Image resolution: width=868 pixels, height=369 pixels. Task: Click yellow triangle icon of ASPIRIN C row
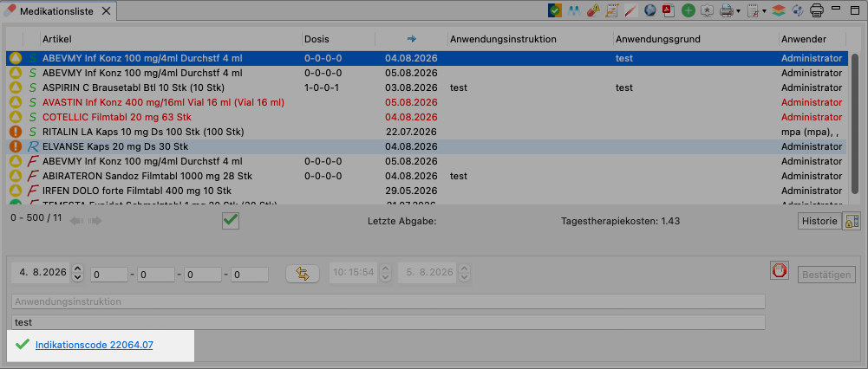coord(16,87)
